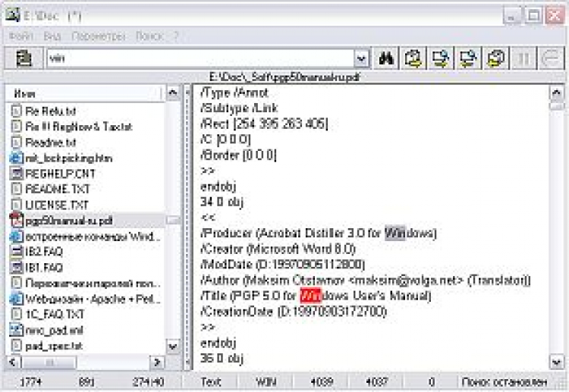Select the file Перехватчики паролей пол...
569x392 pixels.
93,283
